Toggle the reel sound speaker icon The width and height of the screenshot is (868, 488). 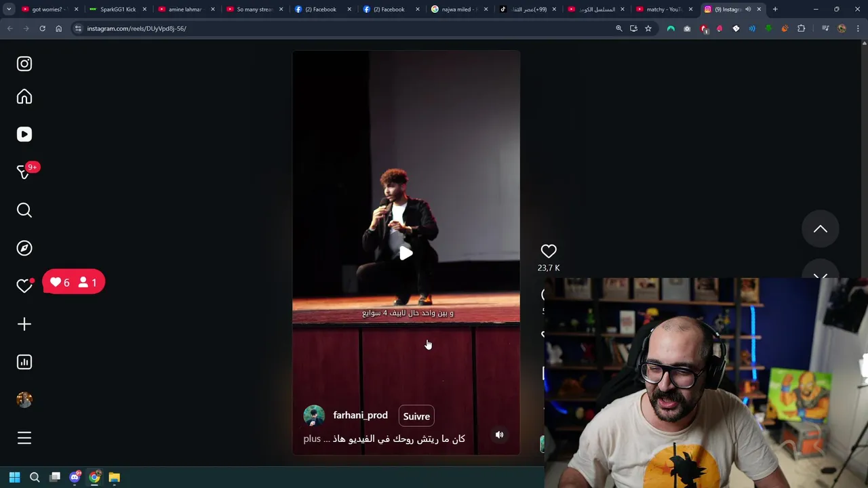[x=499, y=435]
